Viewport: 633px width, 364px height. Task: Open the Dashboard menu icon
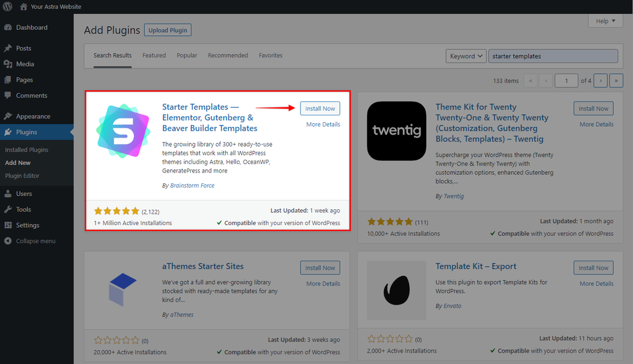click(8, 28)
